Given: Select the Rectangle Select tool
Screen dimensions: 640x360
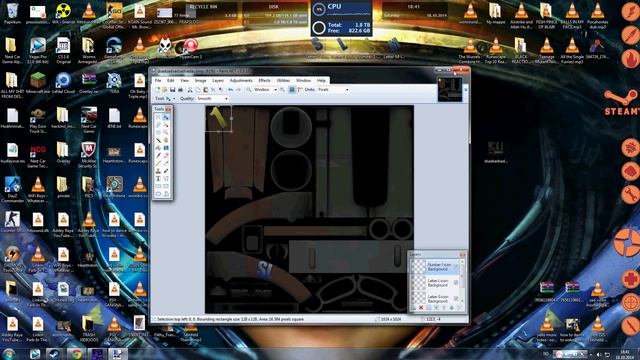Looking at the screenshot, I should pyautogui.click(x=158, y=117).
